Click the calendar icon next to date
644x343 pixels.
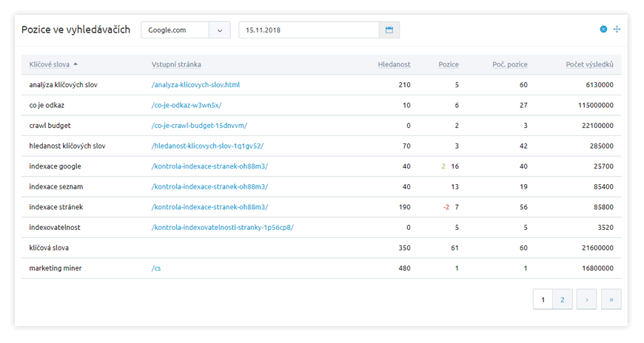pyautogui.click(x=389, y=30)
